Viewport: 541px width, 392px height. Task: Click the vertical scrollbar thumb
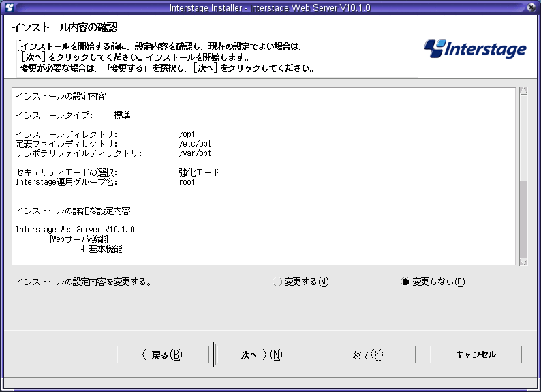523,138
